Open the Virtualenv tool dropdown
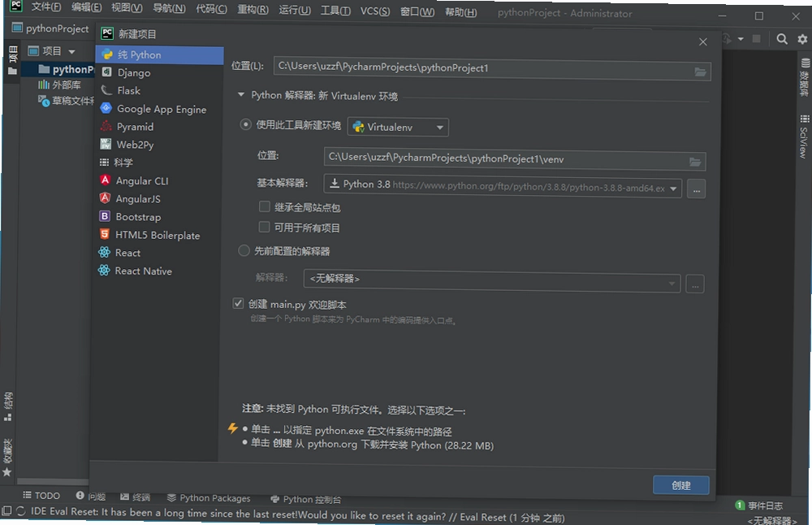Screen dimensions: 812x525 pos(398,127)
